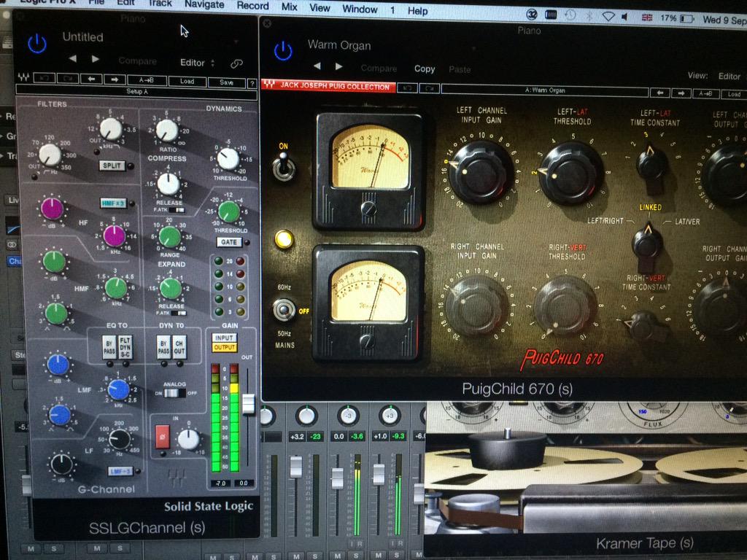Open View Editor dropdown in PuigChild window
747x560 pixels.
point(729,76)
